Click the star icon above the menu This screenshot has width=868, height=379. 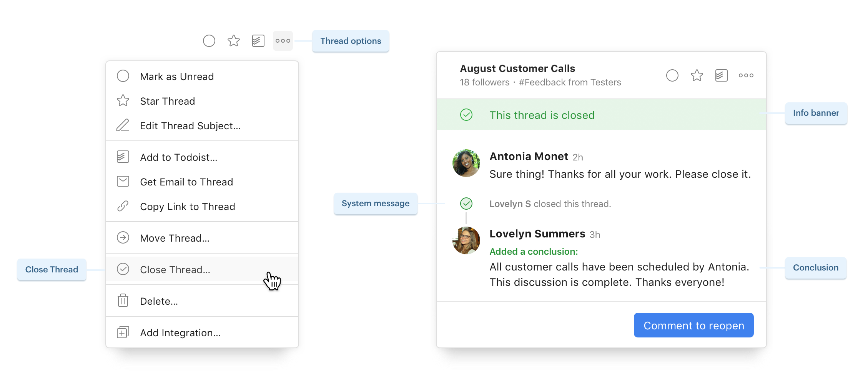pos(233,41)
